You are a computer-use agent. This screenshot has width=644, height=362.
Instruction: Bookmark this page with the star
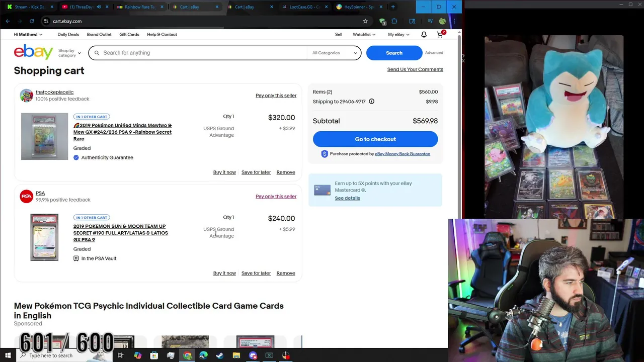pyautogui.click(x=365, y=21)
